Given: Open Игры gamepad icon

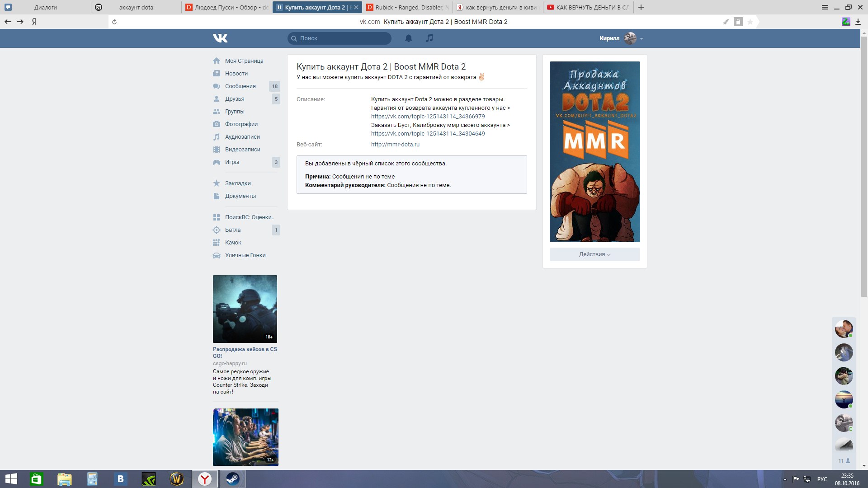Looking at the screenshot, I should [x=217, y=162].
